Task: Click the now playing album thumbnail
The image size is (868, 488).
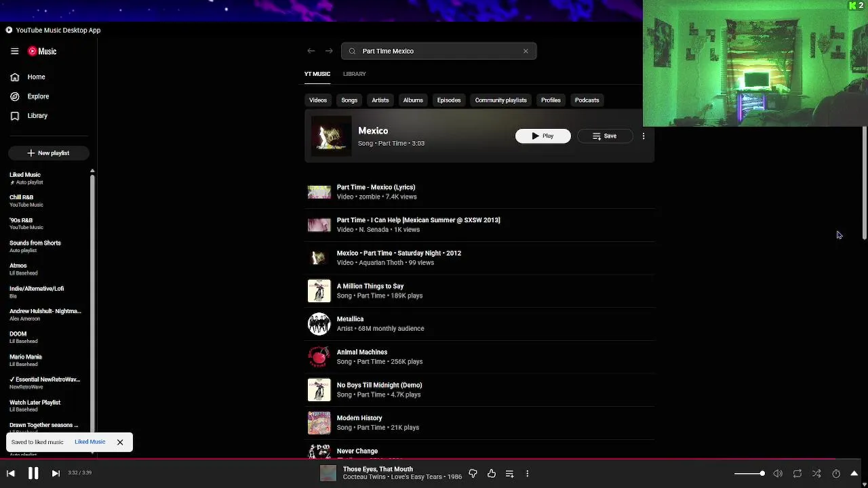Action: click(328, 473)
